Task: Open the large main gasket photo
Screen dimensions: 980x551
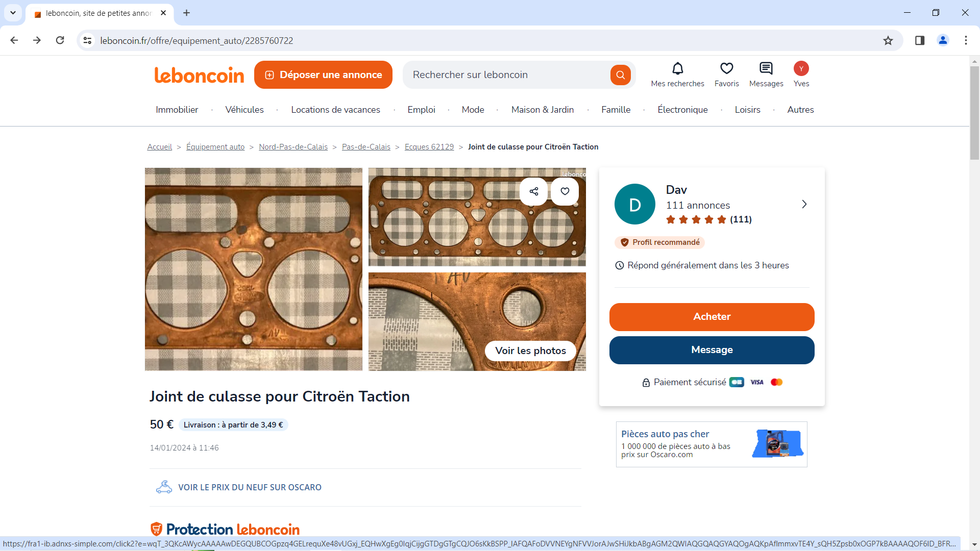Action: [x=254, y=269]
